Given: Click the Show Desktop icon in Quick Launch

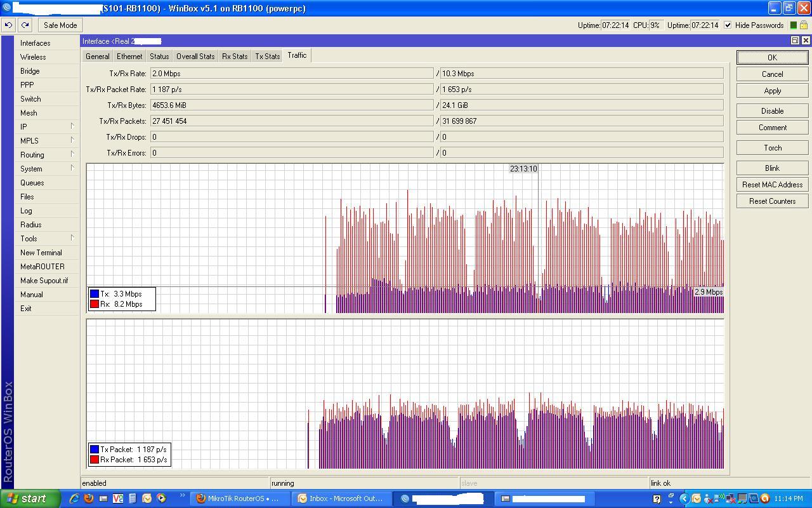Looking at the screenshot, I should click(103, 498).
